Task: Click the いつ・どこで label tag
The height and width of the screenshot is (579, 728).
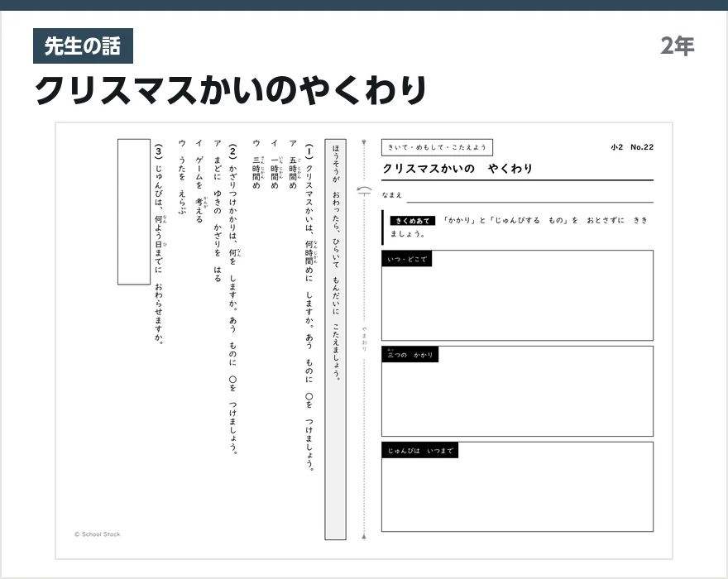Action: (407, 259)
